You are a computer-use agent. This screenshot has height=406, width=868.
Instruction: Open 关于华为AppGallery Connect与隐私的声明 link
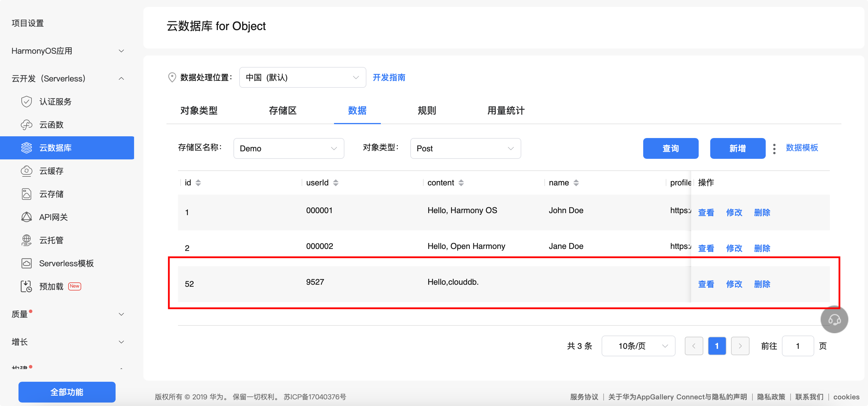(678, 397)
